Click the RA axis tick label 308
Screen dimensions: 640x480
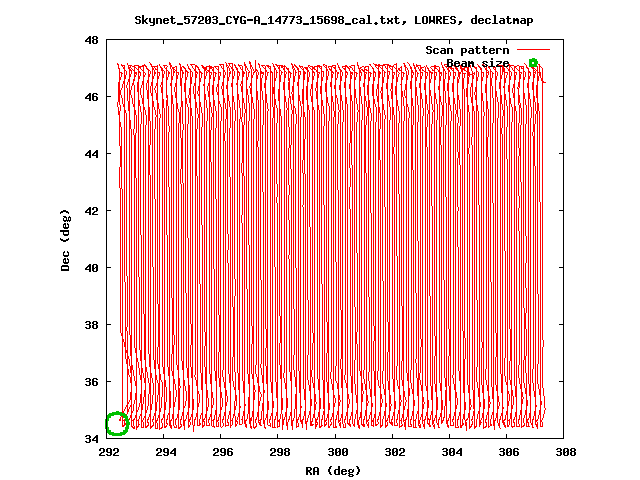566,452
